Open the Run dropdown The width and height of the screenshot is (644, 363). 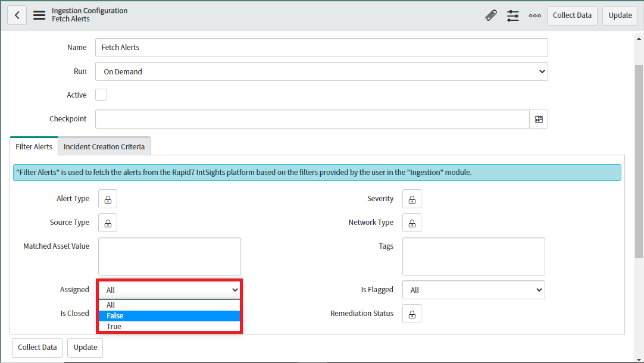pyautogui.click(x=321, y=71)
